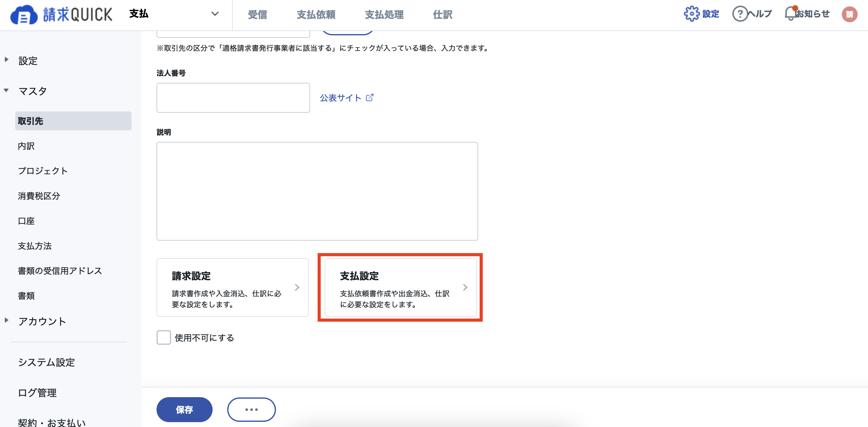Click the chevron arrow on 請求設定 card

point(297,287)
